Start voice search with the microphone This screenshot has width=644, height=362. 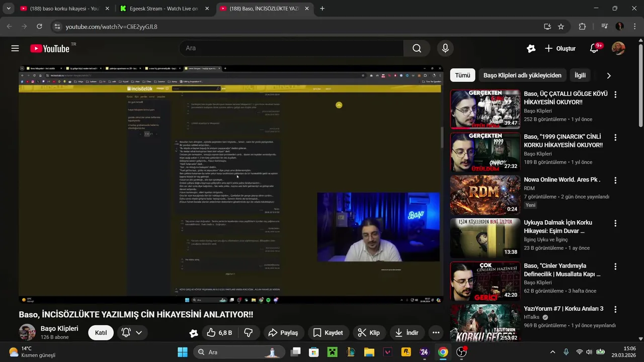[x=445, y=48]
